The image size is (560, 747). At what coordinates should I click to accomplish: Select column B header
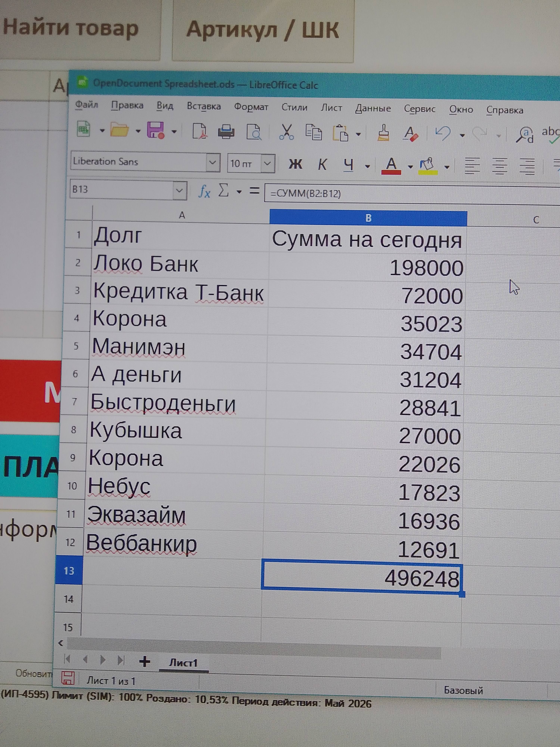[368, 218]
